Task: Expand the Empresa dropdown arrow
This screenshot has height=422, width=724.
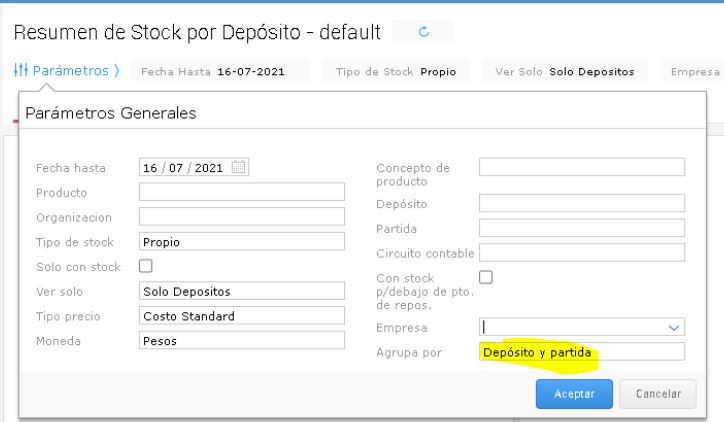Action: pos(675,327)
